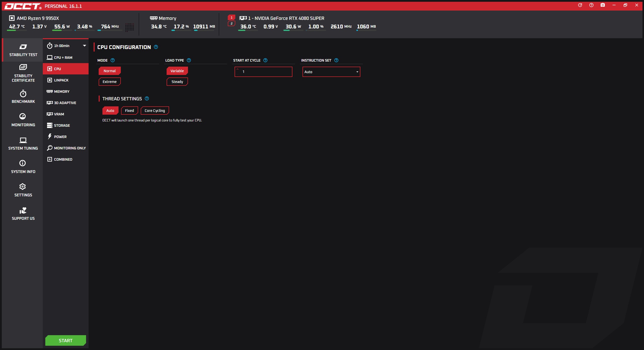Viewport: 644px width, 350px height.
Task: Open the Instruction Set Auto dropdown
Action: click(x=331, y=72)
